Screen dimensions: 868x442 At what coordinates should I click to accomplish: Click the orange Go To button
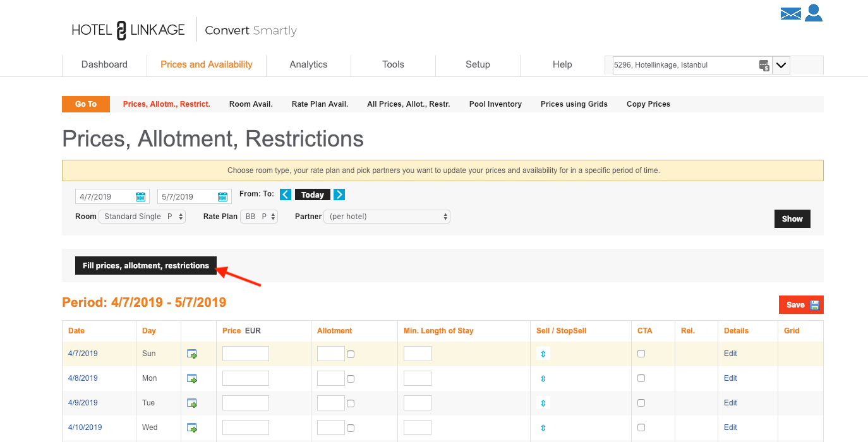86,104
